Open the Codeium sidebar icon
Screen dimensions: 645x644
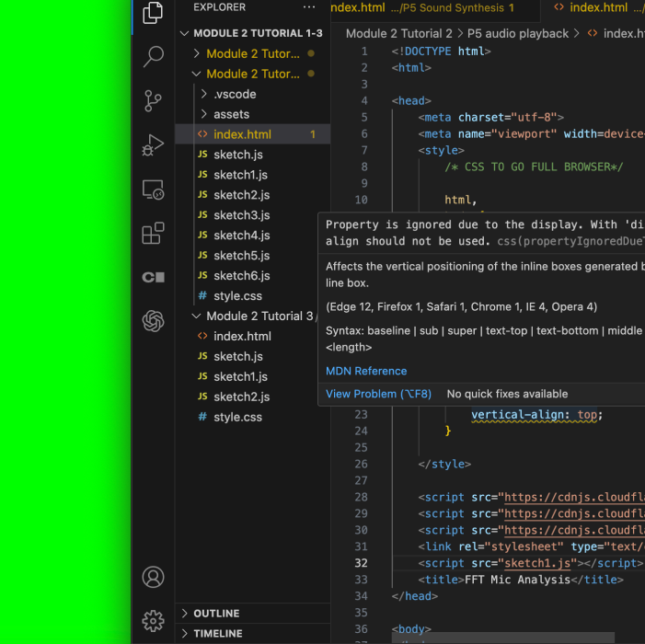(153, 277)
